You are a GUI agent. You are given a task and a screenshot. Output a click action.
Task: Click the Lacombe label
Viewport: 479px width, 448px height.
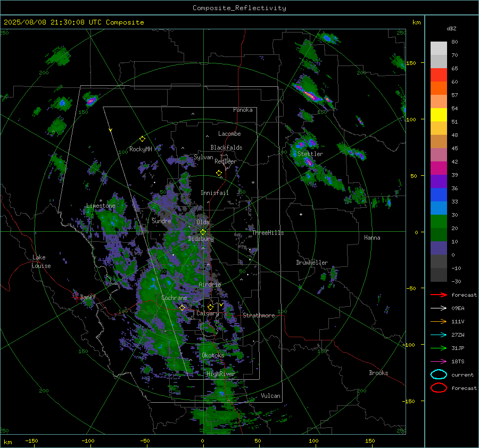click(x=229, y=134)
